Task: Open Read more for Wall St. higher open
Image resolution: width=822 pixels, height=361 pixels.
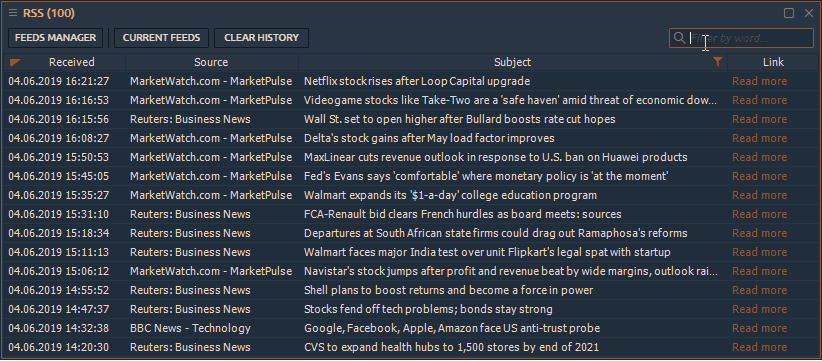Action: tap(760, 119)
